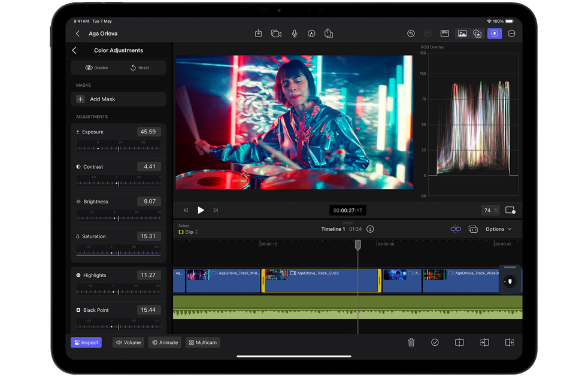Expand the timeline Options dropdown
This screenshot has width=588, height=377.
coord(498,229)
